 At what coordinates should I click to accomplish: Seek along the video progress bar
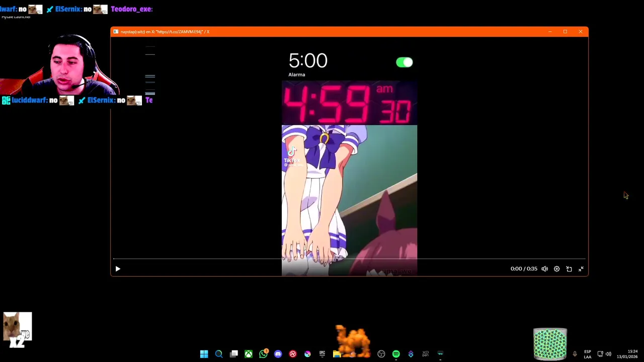[349, 259]
